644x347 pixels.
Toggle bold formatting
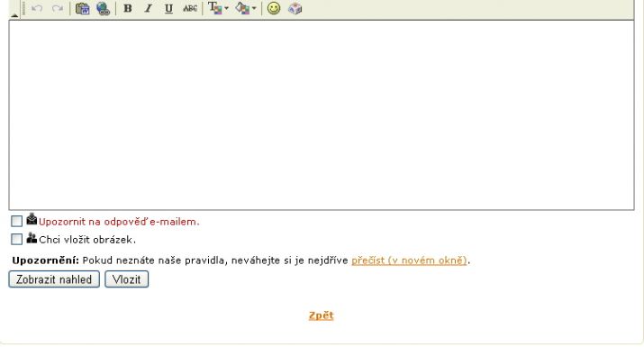point(128,8)
